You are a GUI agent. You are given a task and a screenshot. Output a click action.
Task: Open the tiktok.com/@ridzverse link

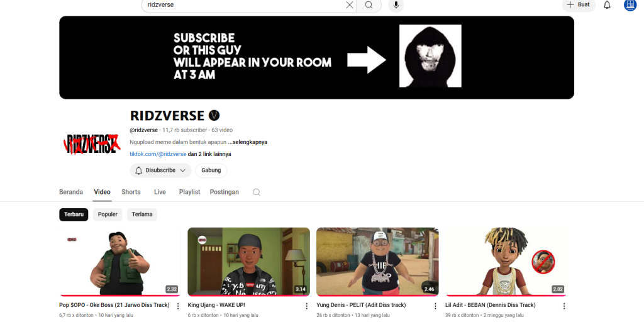point(158,154)
